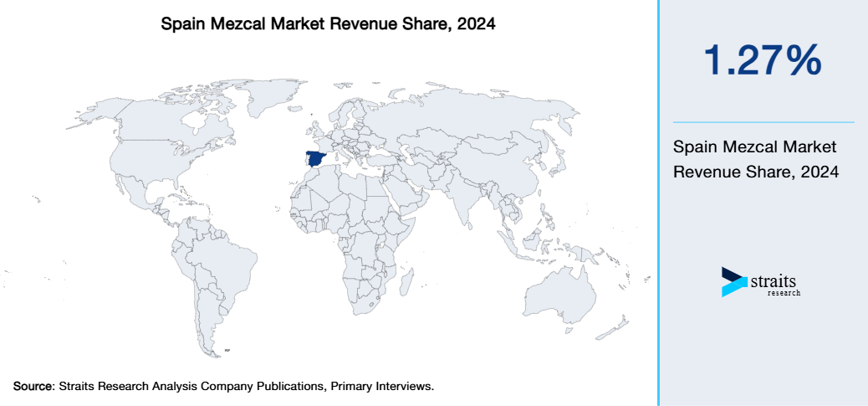Image resolution: width=868 pixels, height=406 pixels.
Task: Click the Source attribution text at the bottom
Action: (223, 386)
